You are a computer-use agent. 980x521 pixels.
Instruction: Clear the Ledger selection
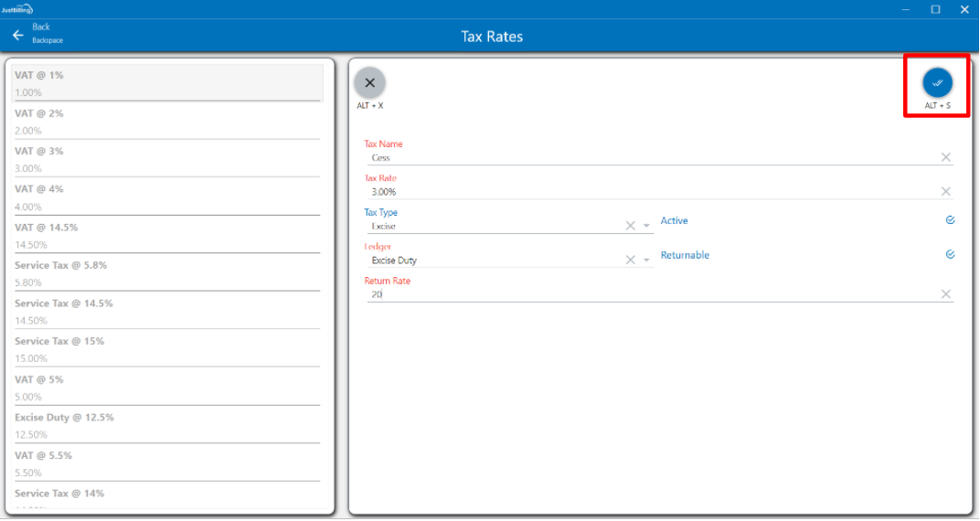(x=630, y=260)
